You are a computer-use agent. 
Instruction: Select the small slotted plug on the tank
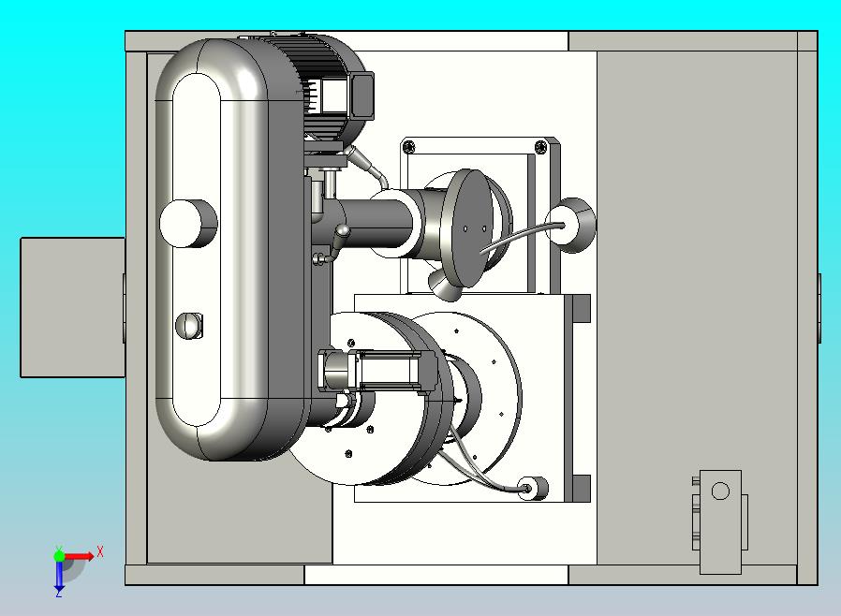(189, 326)
